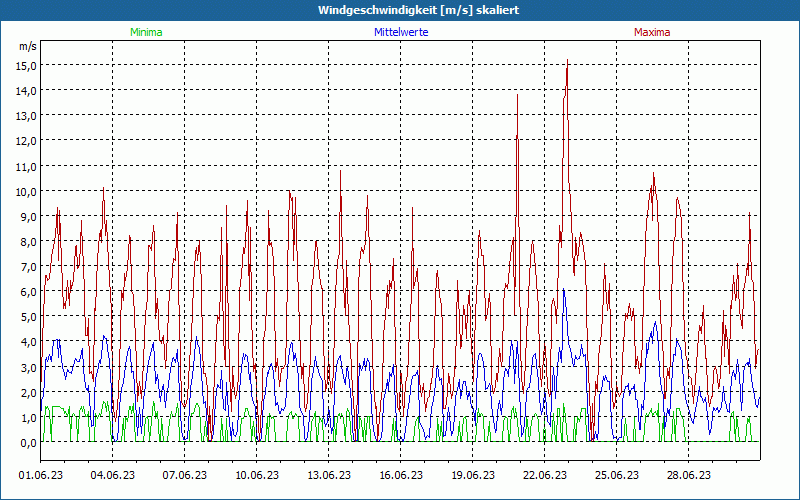Click the 04.06.23 date label
This screenshot has height=500, width=800.
(x=113, y=475)
